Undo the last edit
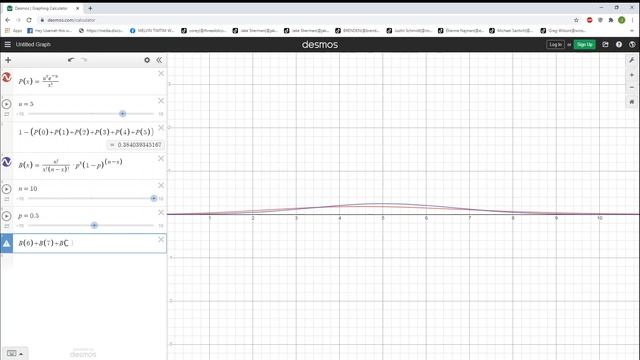 tap(71, 60)
